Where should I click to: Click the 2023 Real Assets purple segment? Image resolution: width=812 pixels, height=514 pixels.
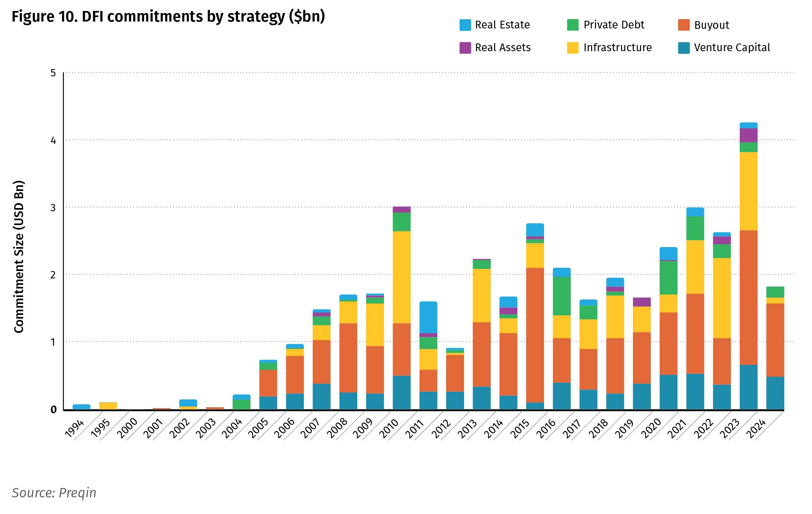pyautogui.click(x=748, y=135)
